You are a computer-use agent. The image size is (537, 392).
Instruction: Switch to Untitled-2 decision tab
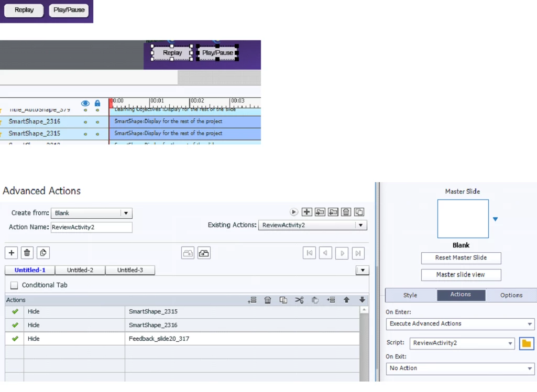(x=80, y=270)
